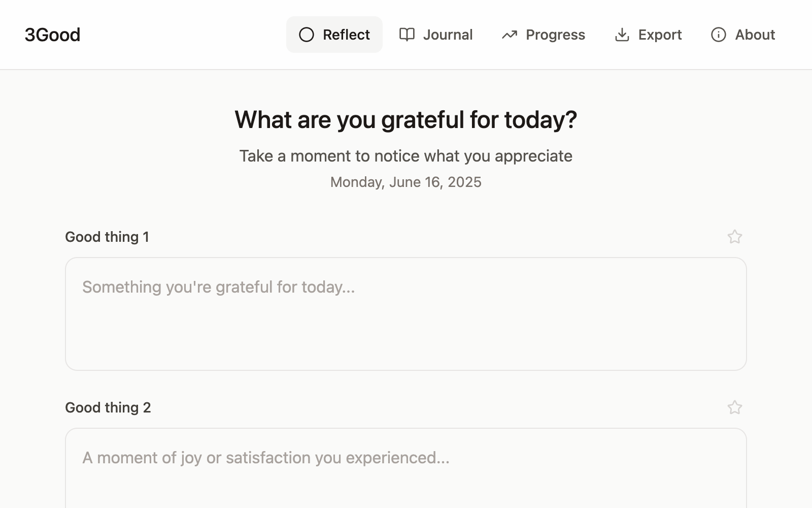Click the 'What are you grateful for today?' heading
The image size is (812, 508).
point(405,119)
